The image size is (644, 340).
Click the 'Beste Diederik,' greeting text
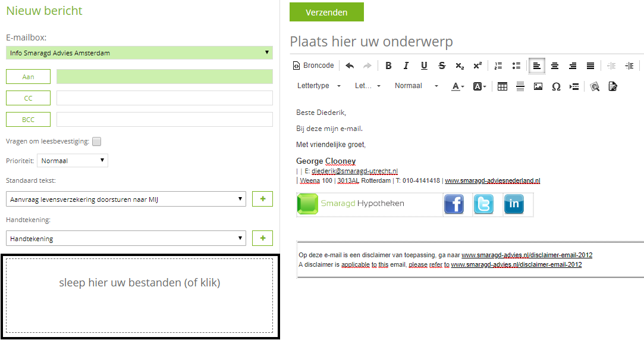click(x=321, y=112)
